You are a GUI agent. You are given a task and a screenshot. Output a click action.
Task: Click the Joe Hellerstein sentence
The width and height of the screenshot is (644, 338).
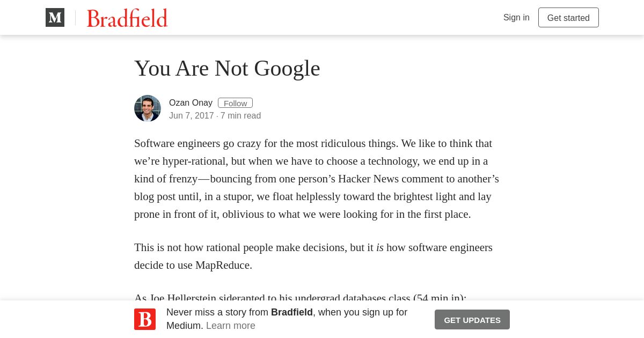coord(301,298)
